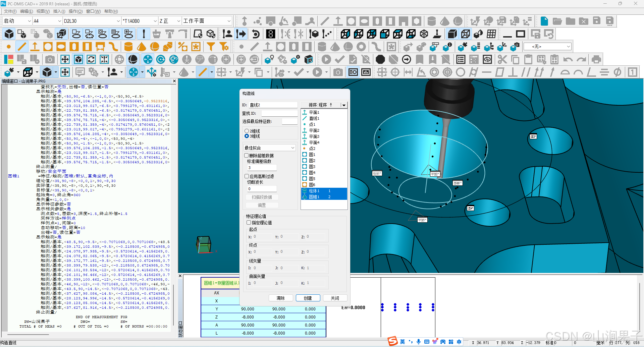Viewport: 644px width, 347px height.
Task: Select the 3维线 radio option
Action: [247, 136]
